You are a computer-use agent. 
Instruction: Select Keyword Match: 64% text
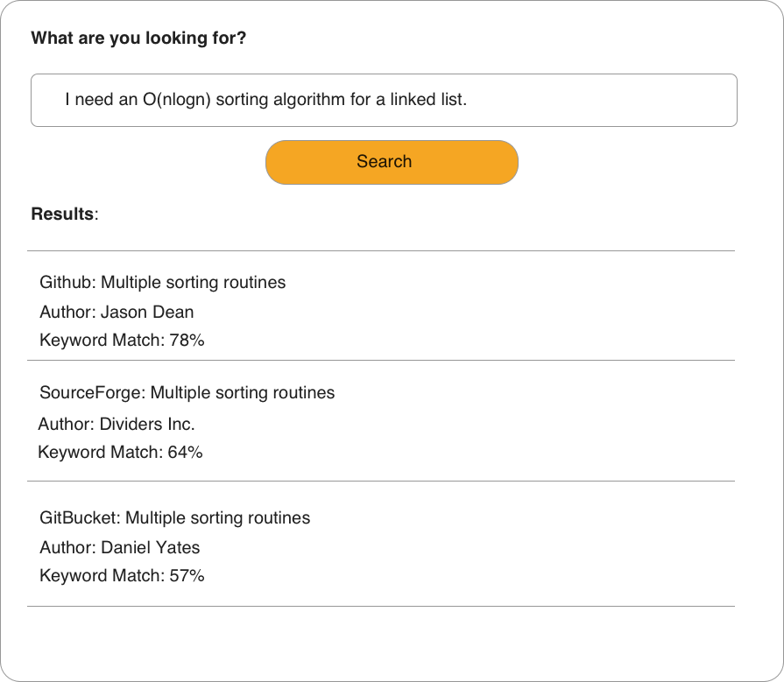point(120,453)
